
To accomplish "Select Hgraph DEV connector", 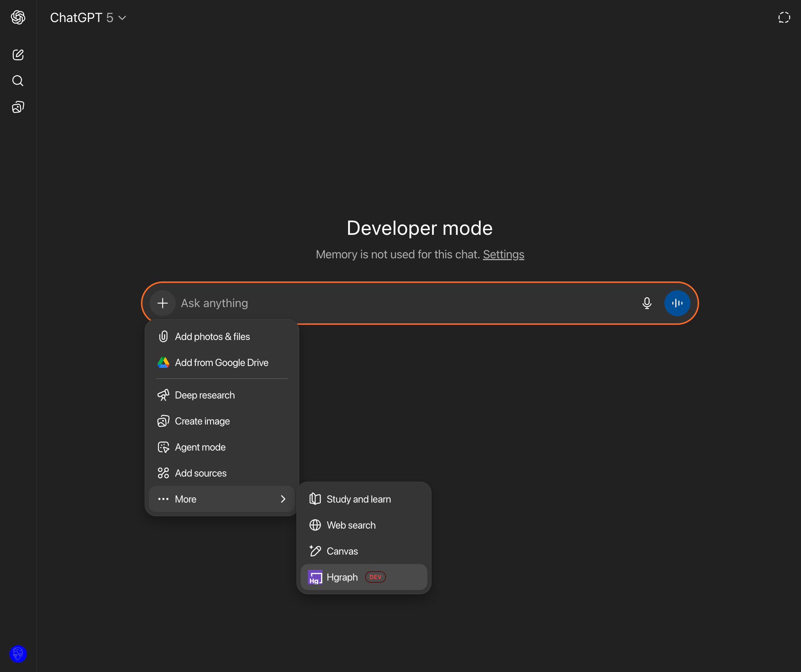I will (342, 577).
